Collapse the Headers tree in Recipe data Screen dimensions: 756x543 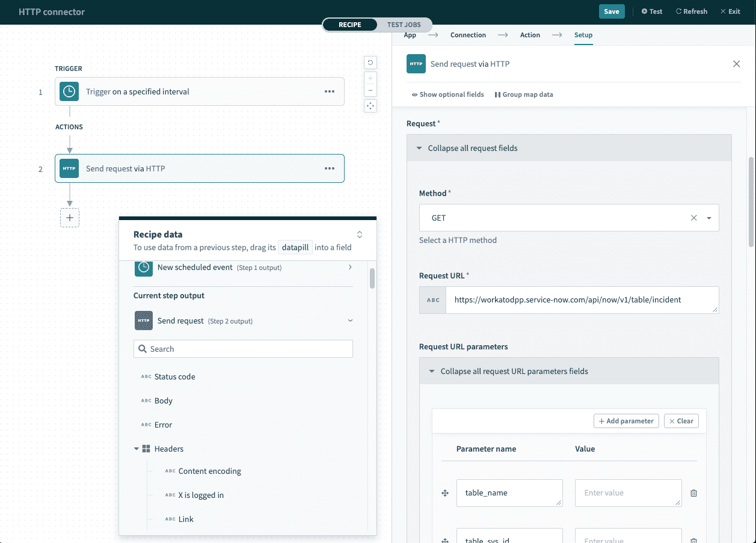(137, 449)
